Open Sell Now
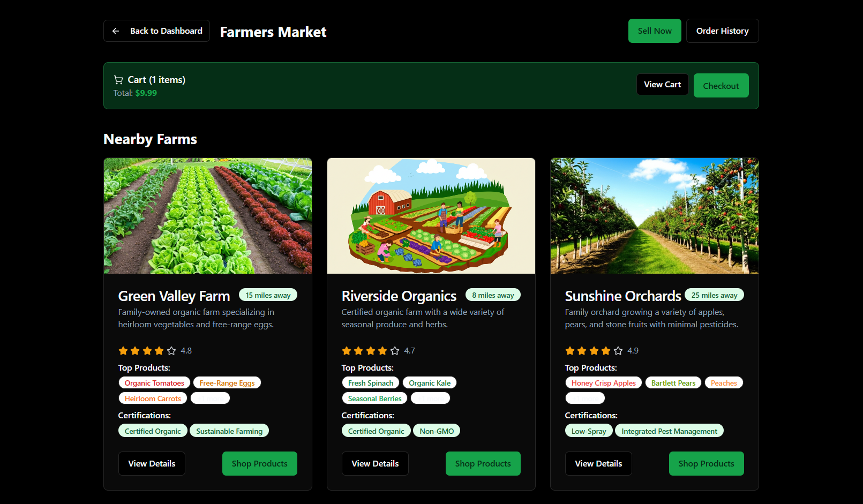Image resolution: width=863 pixels, height=504 pixels. point(655,31)
